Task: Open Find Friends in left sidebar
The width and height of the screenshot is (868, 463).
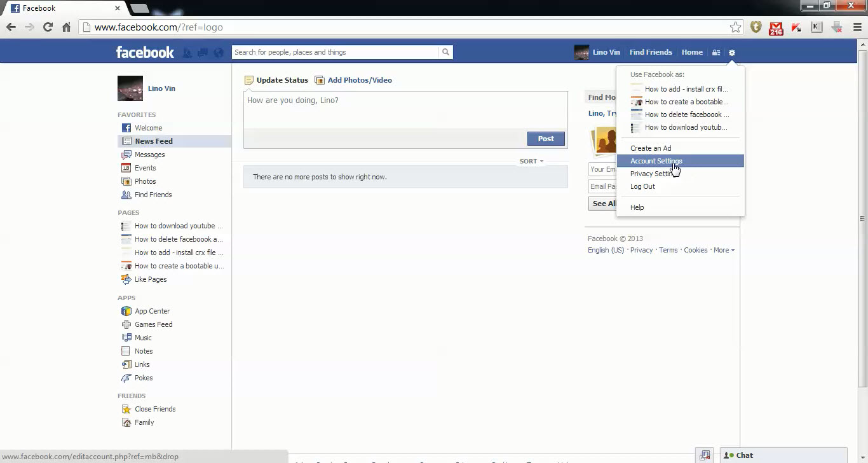Action: 153,195
